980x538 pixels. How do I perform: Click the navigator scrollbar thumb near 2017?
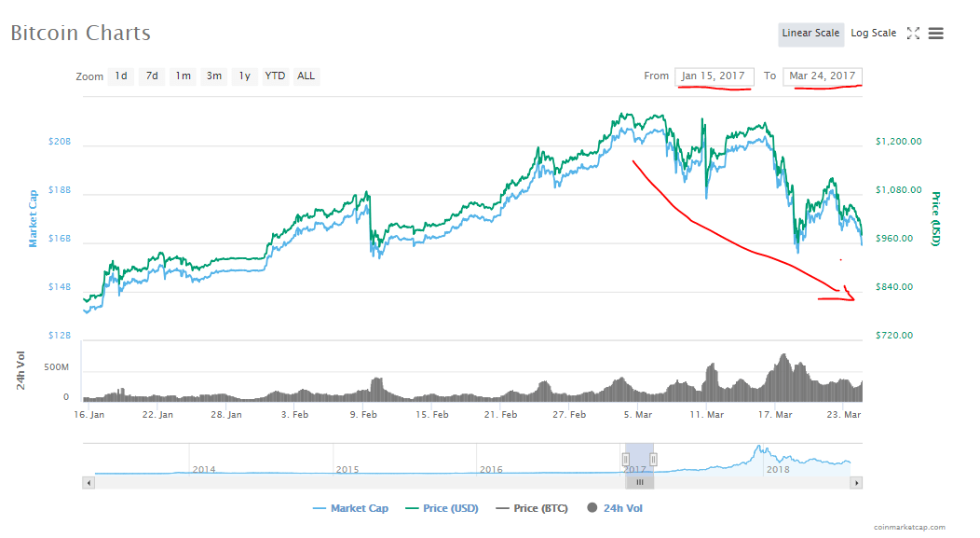click(639, 482)
